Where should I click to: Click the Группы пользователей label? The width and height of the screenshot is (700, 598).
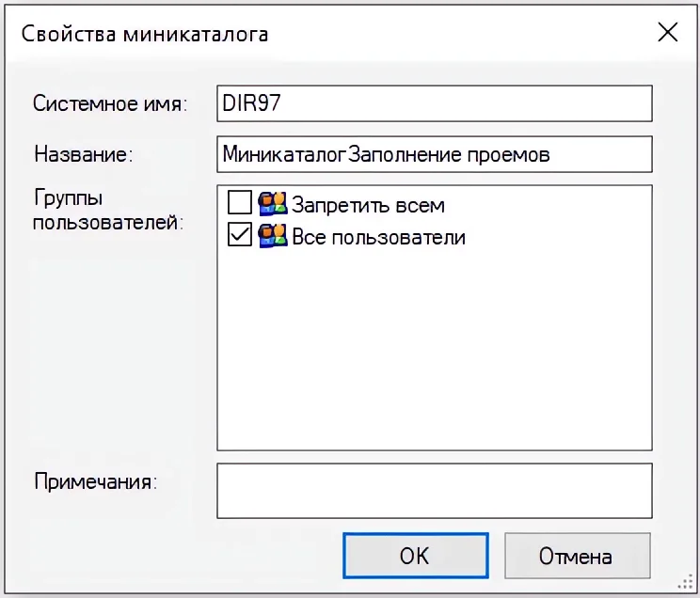click(107, 211)
